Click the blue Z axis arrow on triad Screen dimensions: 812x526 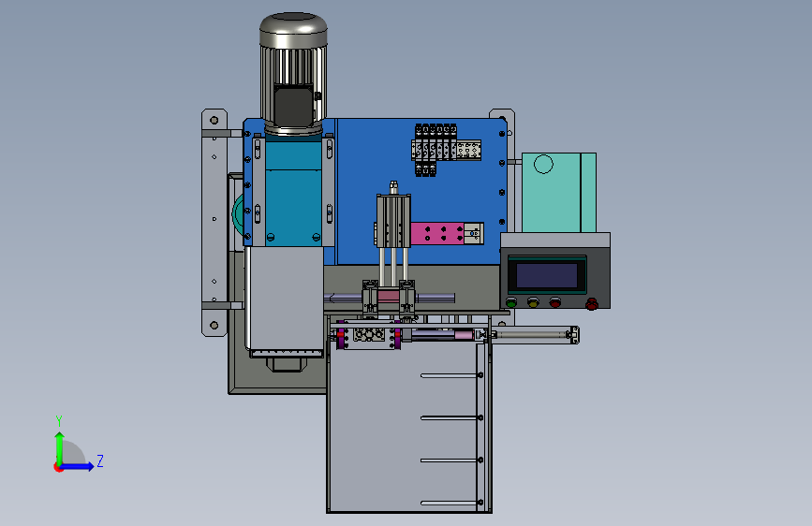[78, 466]
